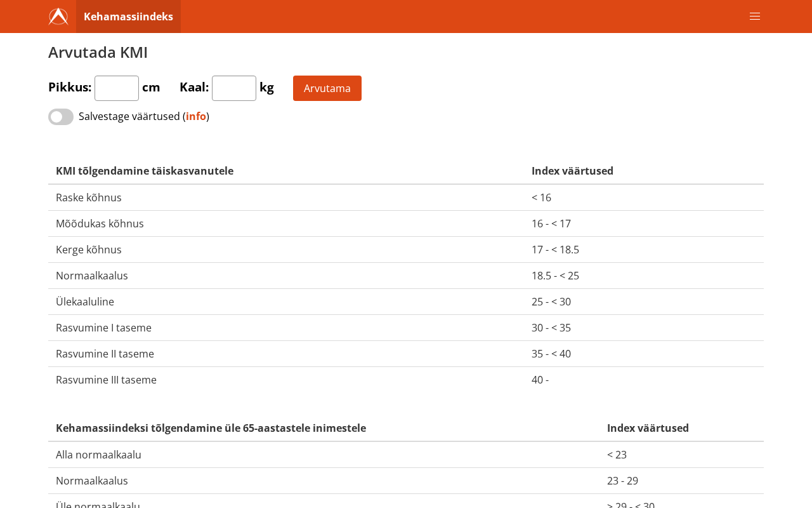The height and width of the screenshot is (508, 812).
Task: Click the Rasvumine I taseme row
Action: pos(406,328)
